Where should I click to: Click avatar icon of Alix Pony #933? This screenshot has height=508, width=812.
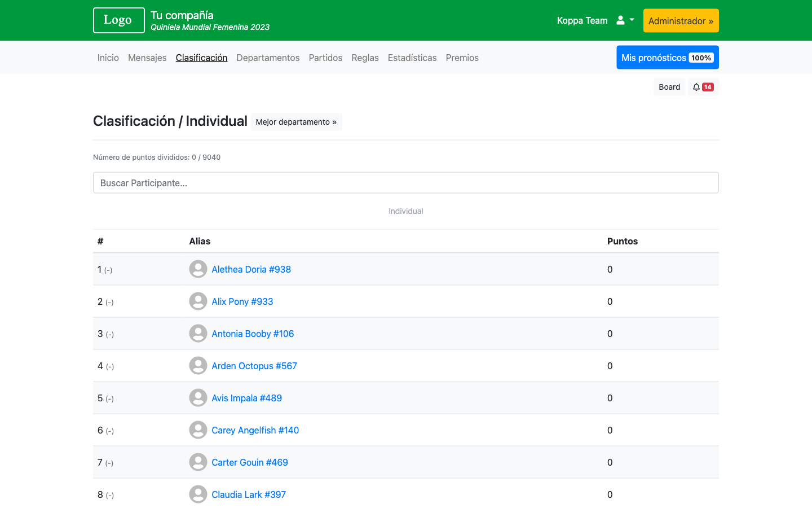point(198,301)
